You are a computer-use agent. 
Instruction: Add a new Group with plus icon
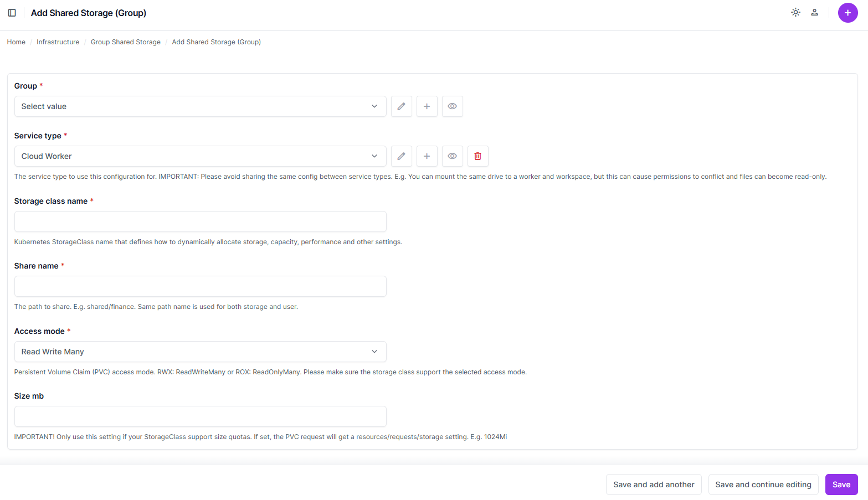click(427, 106)
